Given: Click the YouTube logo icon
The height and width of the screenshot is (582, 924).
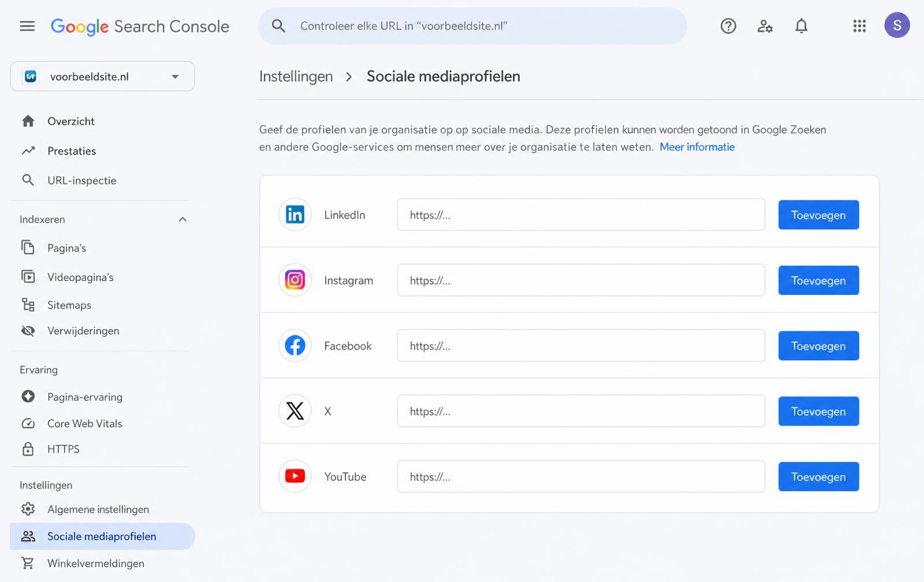Looking at the screenshot, I should [x=295, y=476].
